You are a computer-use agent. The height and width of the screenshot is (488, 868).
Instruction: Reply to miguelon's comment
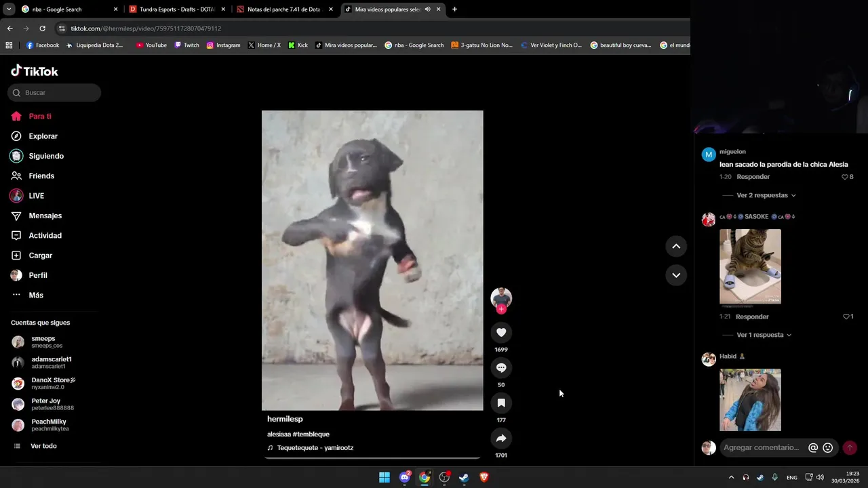pos(753,177)
